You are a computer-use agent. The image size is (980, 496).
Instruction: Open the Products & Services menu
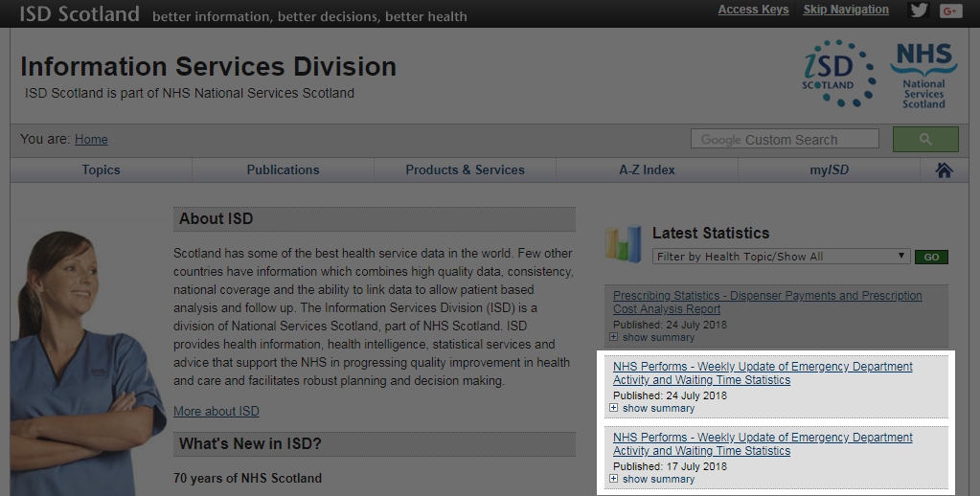(465, 169)
